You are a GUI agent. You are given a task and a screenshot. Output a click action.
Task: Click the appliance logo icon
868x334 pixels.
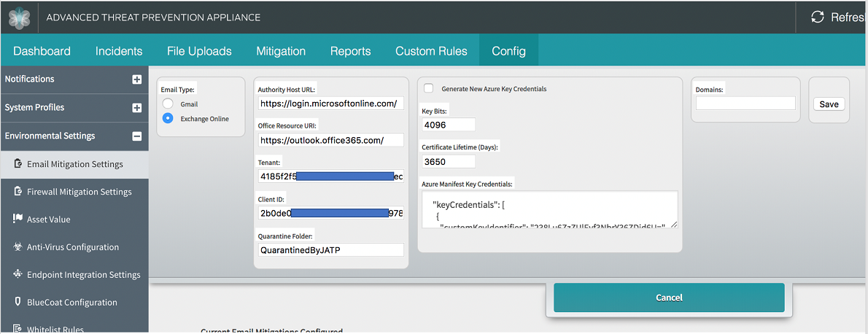[x=18, y=18]
